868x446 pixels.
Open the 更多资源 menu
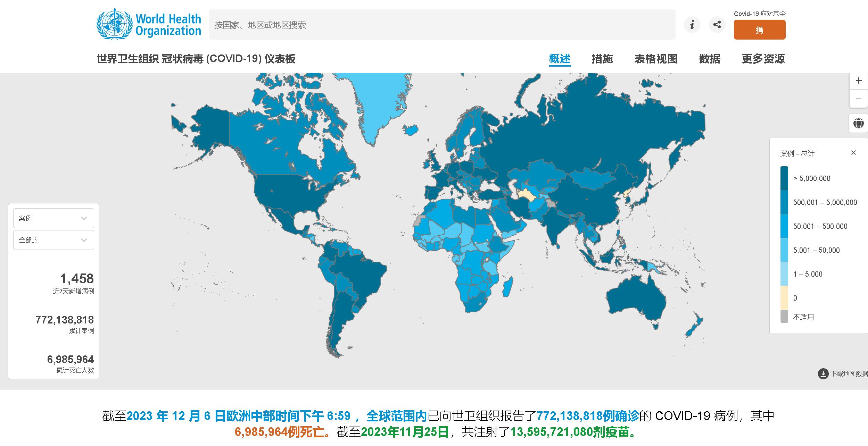pos(763,59)
